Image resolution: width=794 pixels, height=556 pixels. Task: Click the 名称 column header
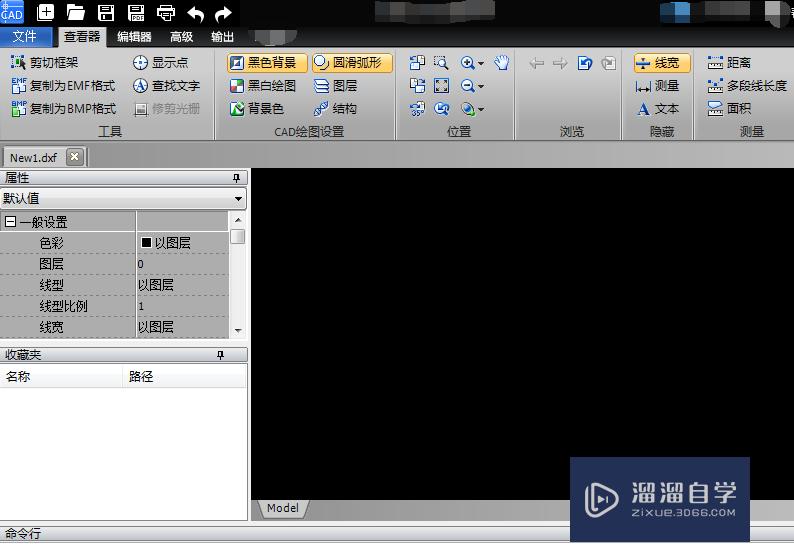click(61, 376)
